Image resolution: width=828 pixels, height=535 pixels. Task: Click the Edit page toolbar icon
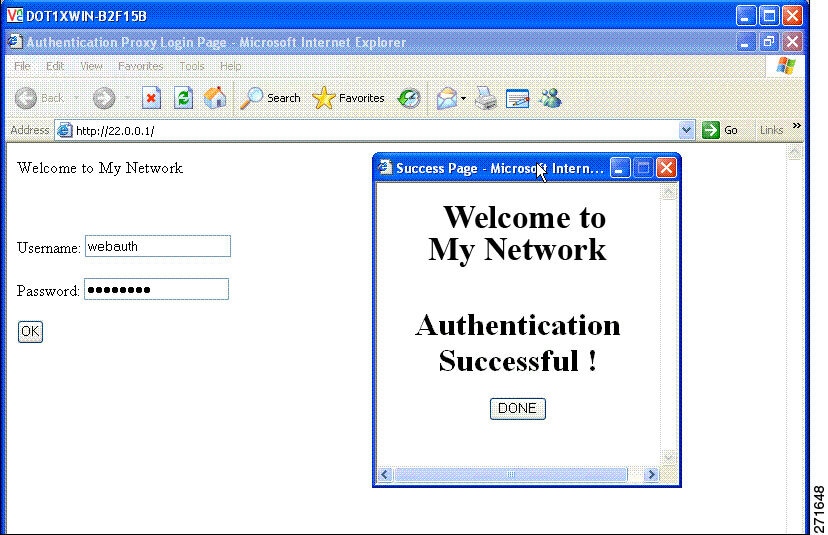tap(518, 98)
